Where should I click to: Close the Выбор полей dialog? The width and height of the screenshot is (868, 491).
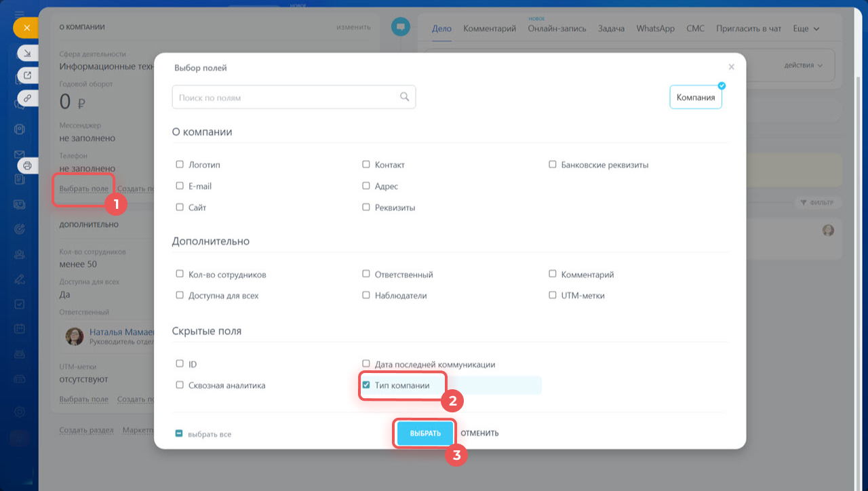[731, 67]
